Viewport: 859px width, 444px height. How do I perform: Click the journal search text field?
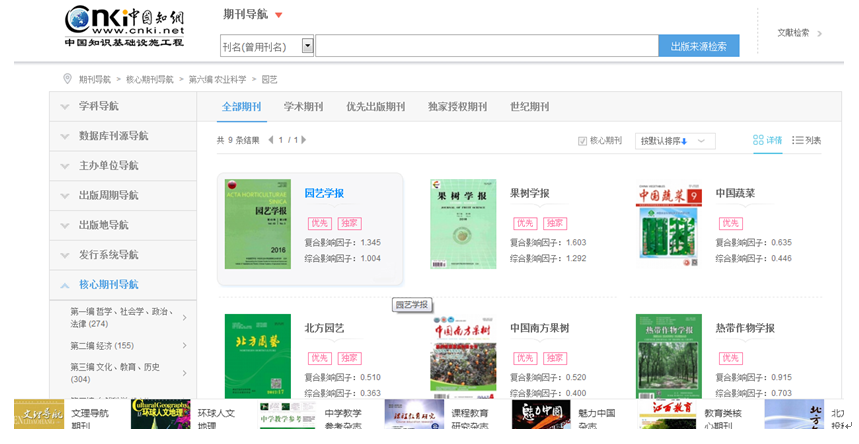pos(486,46)
